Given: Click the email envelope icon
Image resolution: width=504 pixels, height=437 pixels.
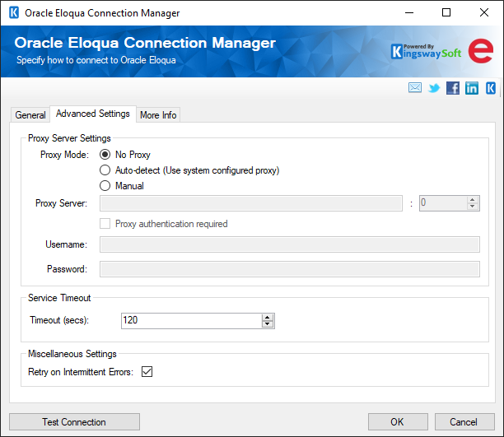Looking at the screenshot, I should coord(415,87).
